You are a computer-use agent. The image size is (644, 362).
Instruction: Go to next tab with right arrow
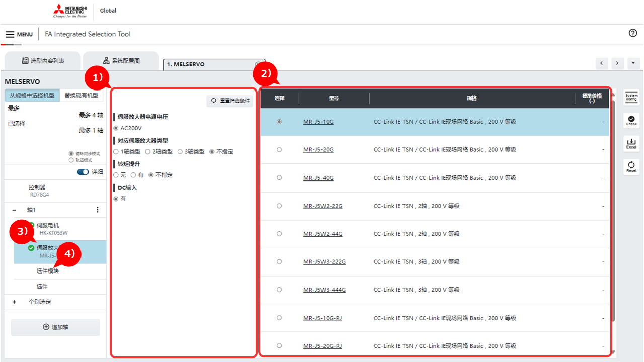tap(617, 63)
